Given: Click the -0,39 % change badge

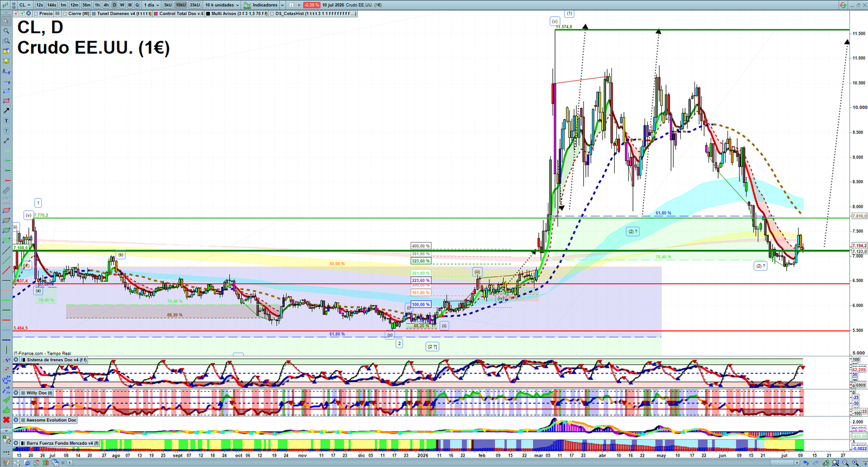Looking at the screenshot, I should click(311, 5).
